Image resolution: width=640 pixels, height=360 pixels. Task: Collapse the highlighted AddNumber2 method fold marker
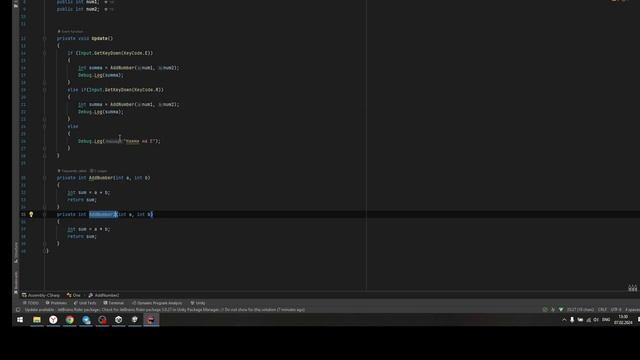(x=44, y=214)
